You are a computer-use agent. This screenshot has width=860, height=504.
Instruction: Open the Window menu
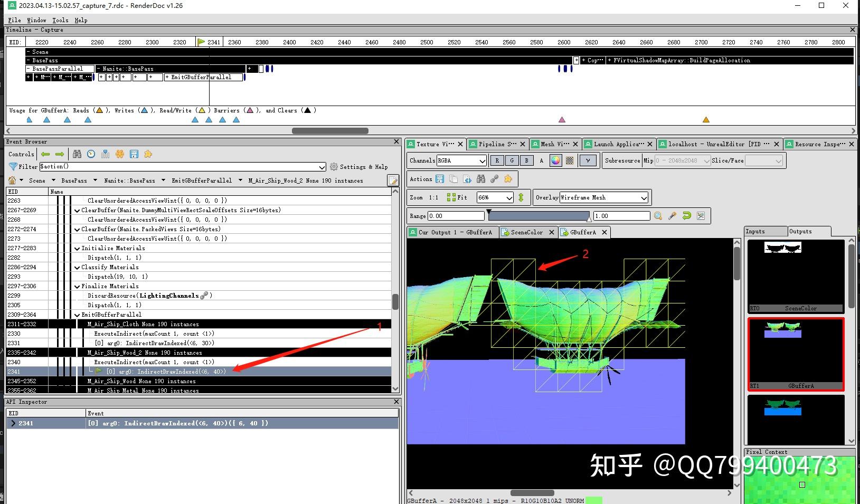36,20
